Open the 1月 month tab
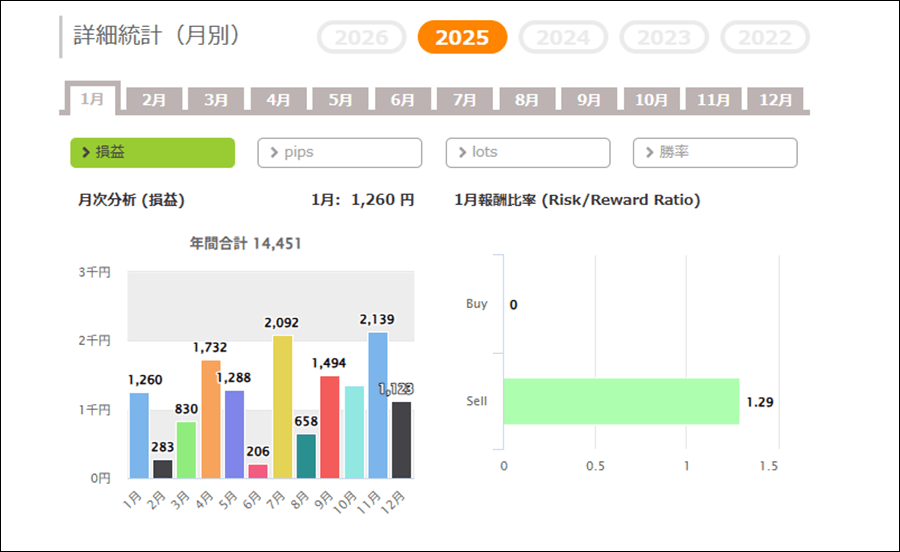Screen dimensions: 900x552 (92, 99)
